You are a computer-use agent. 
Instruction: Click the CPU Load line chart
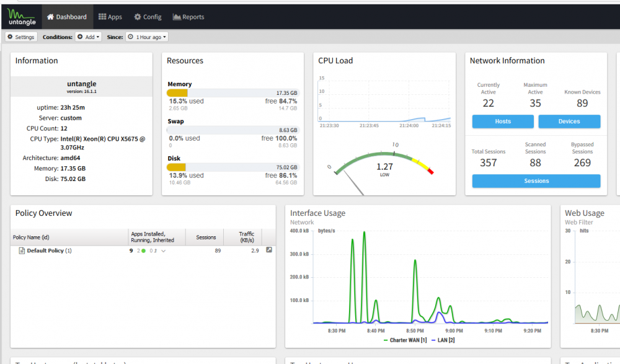pos(384,101)
